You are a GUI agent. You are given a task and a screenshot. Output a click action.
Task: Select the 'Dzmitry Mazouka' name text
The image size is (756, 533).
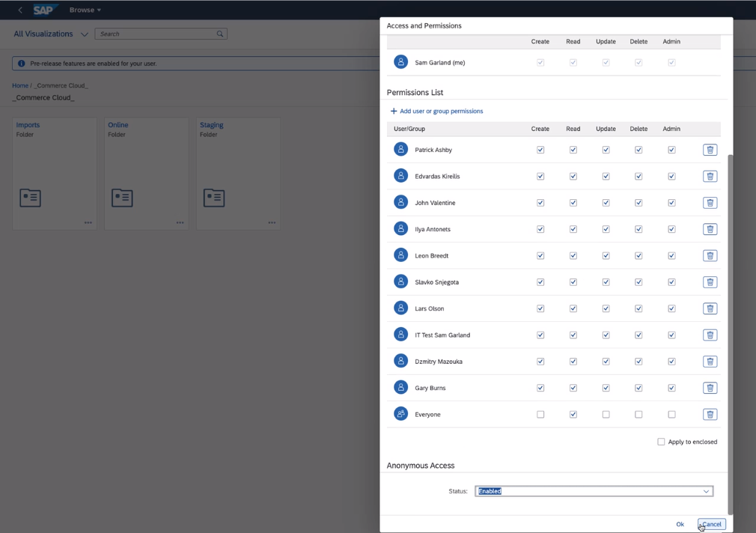[x=439, y=362]
